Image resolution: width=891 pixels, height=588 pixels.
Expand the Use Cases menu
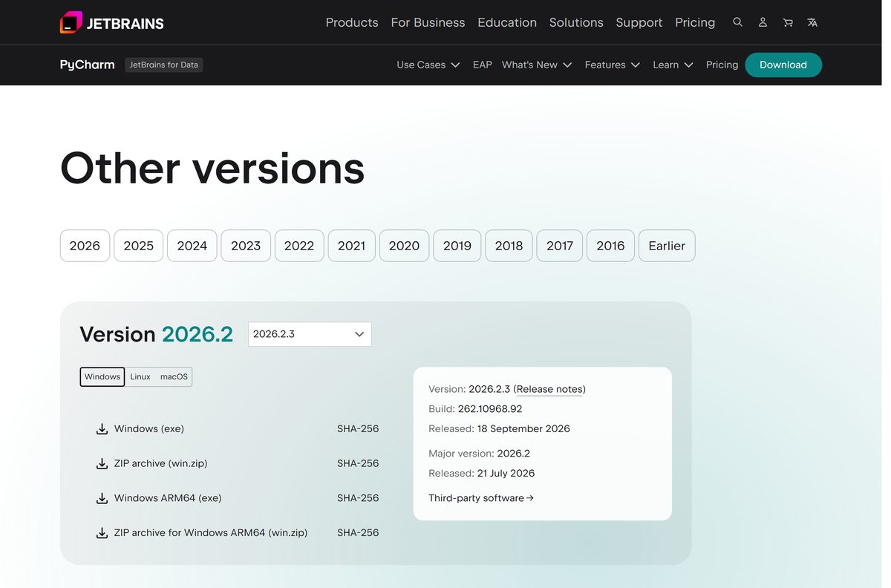[428, 65]
